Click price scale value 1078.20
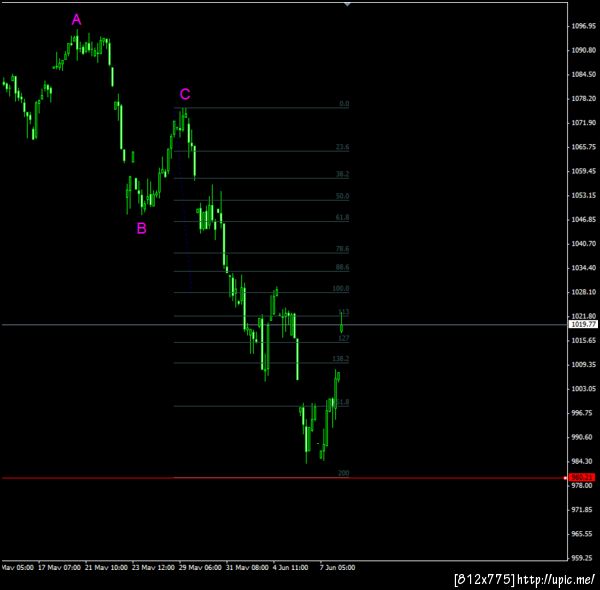This screenshot has height=590, width=600. 584,98
